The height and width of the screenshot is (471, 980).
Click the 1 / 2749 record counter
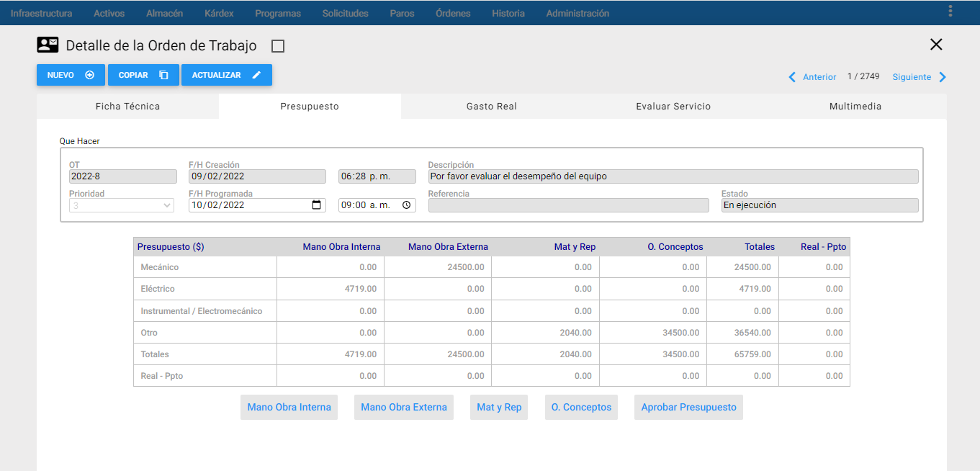(x=863, y=76)
